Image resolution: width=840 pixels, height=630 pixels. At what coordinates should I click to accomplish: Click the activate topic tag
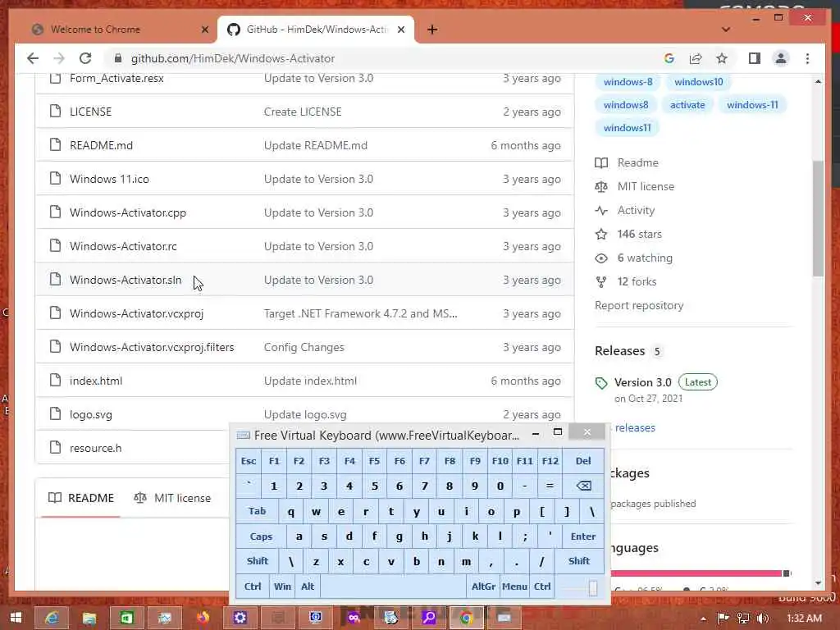(687, 105)
